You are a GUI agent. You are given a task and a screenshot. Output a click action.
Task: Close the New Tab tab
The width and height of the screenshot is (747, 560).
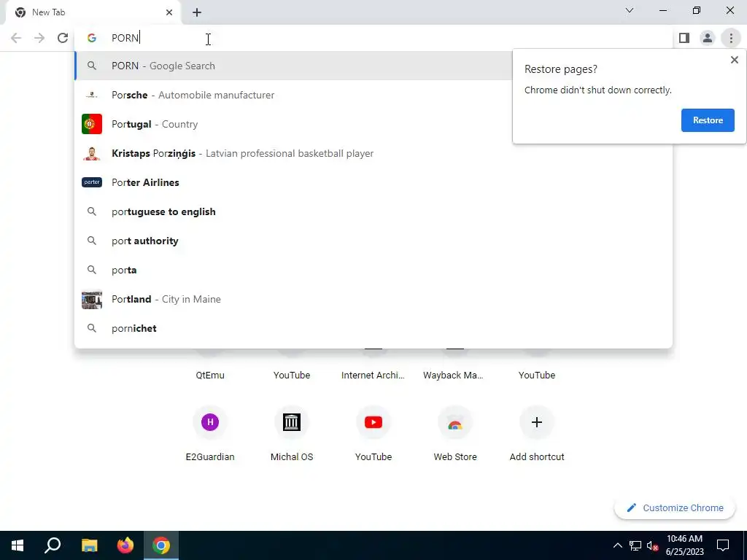169,12
